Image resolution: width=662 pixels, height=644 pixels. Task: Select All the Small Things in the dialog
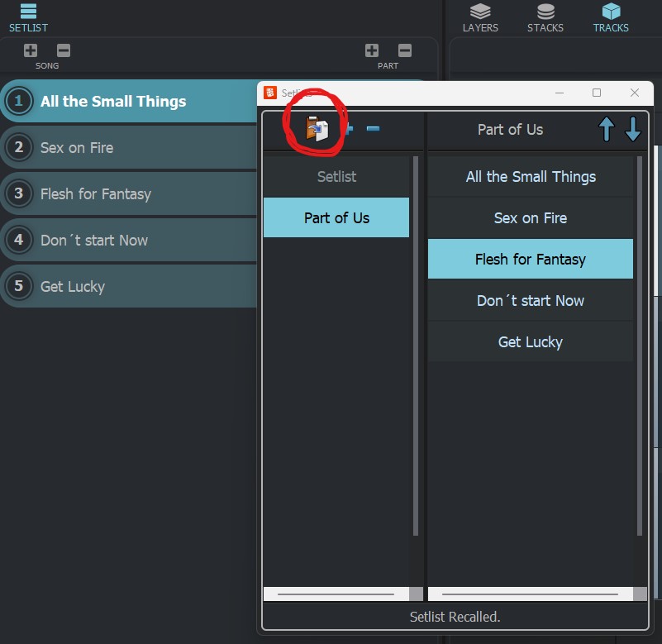click(x=531, y=177)
